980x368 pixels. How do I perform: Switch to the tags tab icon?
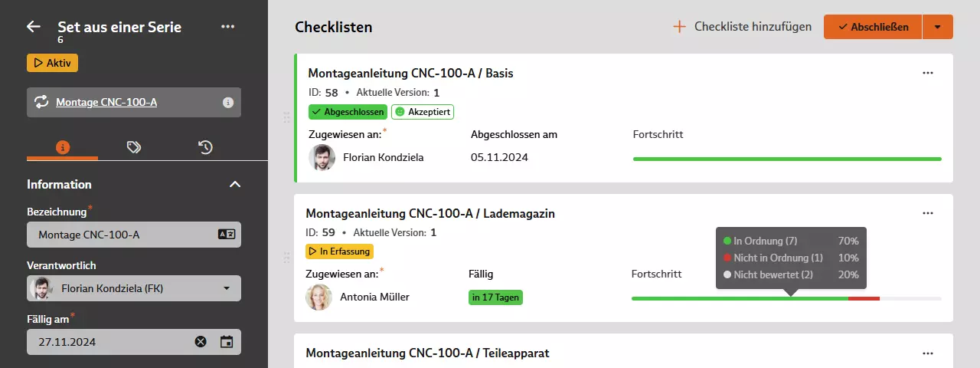134,147
